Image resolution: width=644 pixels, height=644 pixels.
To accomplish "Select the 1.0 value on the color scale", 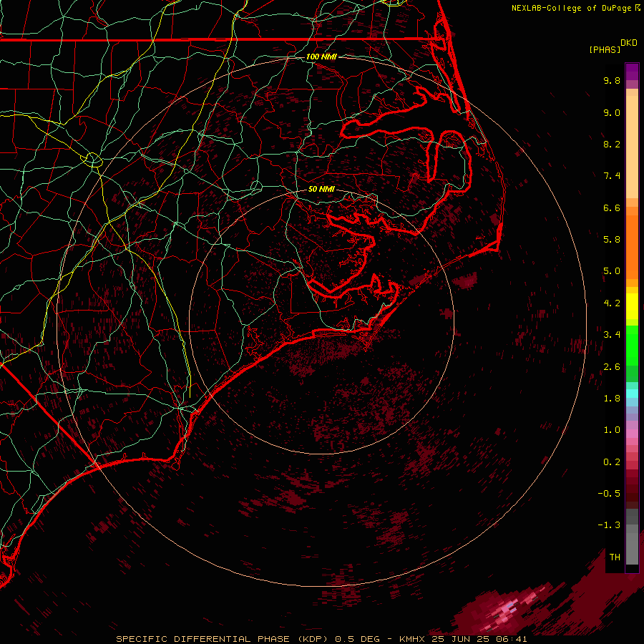I will point(612,430).
